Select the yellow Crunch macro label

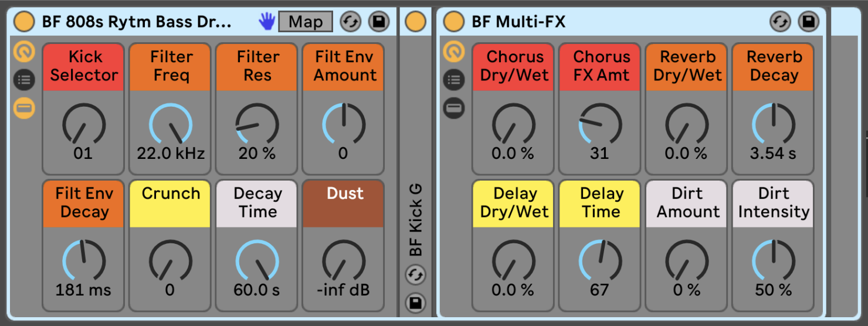171,203
